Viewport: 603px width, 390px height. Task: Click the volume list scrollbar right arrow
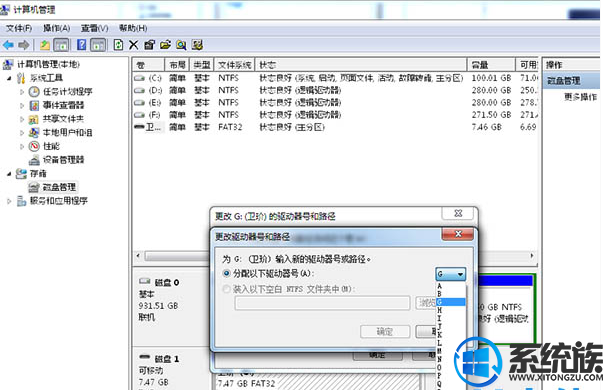coord(532,256)
